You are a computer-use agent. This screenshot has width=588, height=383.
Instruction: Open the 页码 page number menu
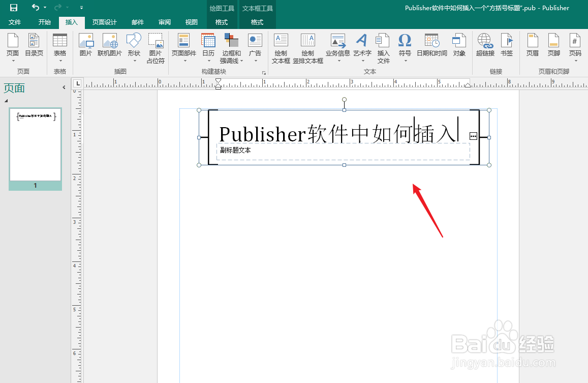[x=575, y=47]
